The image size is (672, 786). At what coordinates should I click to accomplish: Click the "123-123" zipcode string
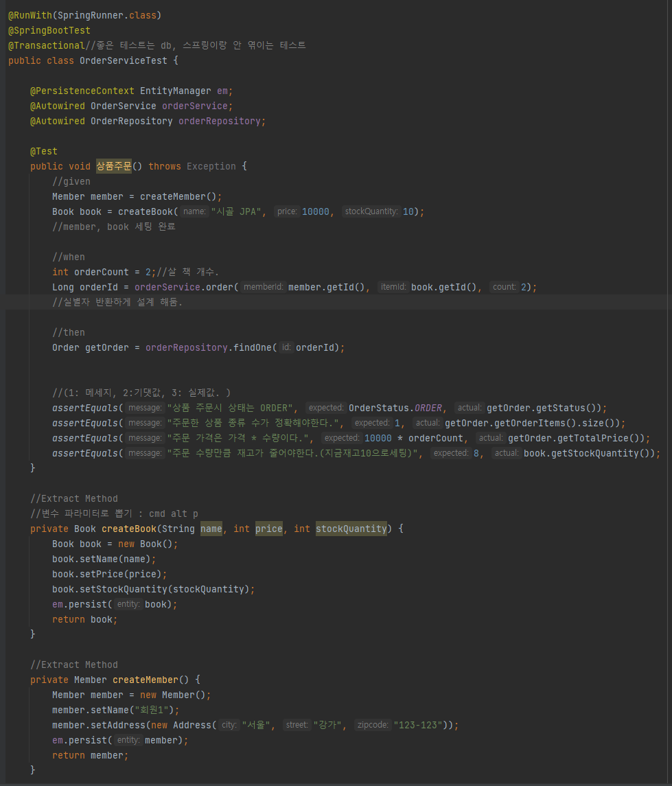click(x=419, y=725)
